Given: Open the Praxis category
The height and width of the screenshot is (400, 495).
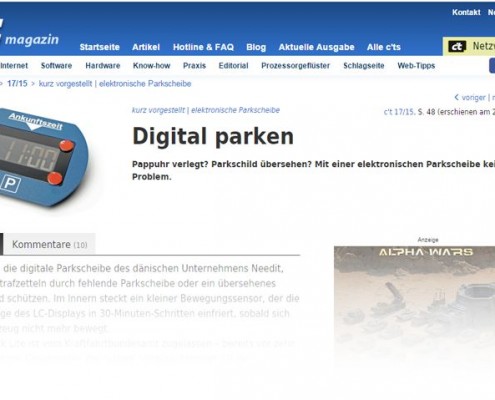Looking at the screenshot, I should coord(194,66).
